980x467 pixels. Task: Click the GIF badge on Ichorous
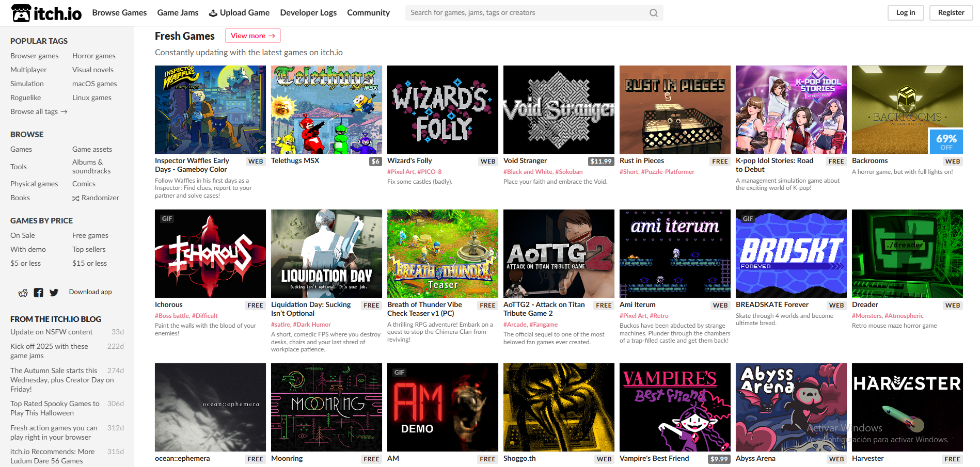point(167,219)
